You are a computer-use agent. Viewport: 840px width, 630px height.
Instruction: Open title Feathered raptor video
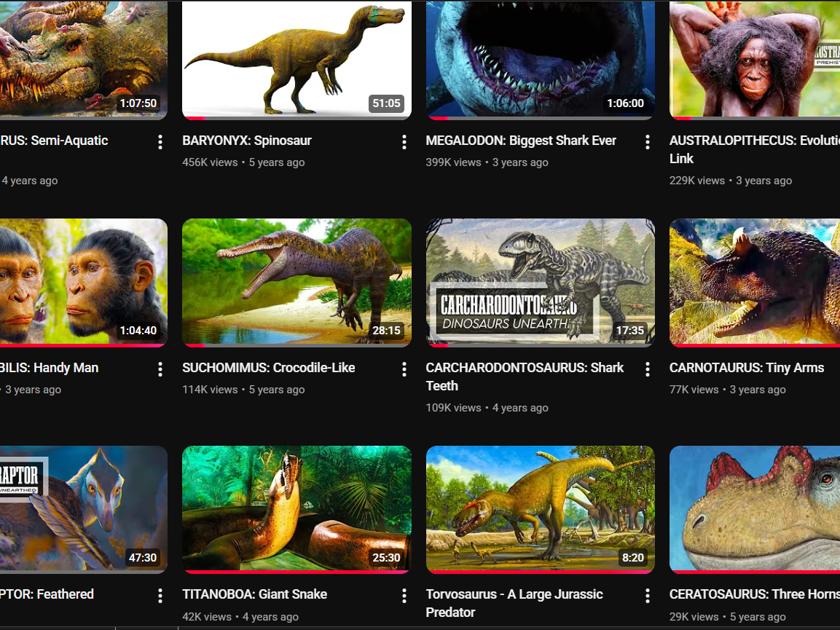point(47,594)
